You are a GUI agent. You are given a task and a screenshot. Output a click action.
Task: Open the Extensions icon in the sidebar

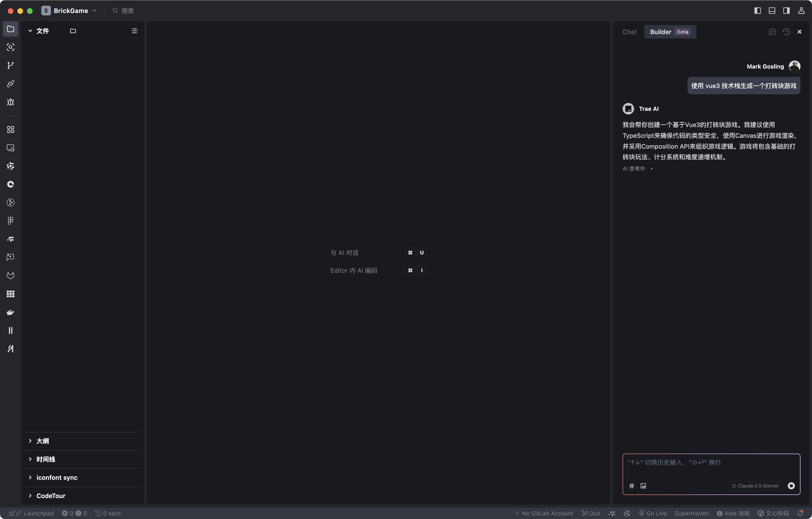[10, 130]
